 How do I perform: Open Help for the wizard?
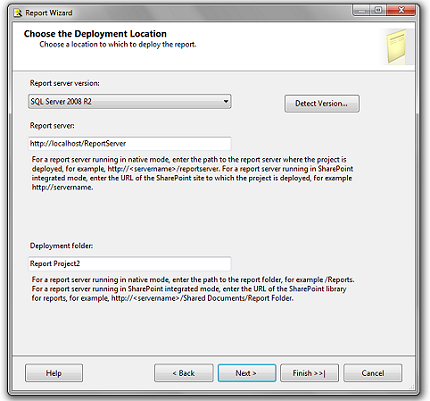54,373
